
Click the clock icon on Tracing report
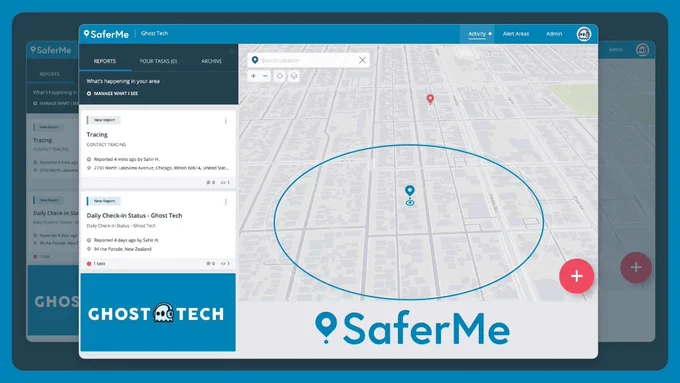[89, 159]
